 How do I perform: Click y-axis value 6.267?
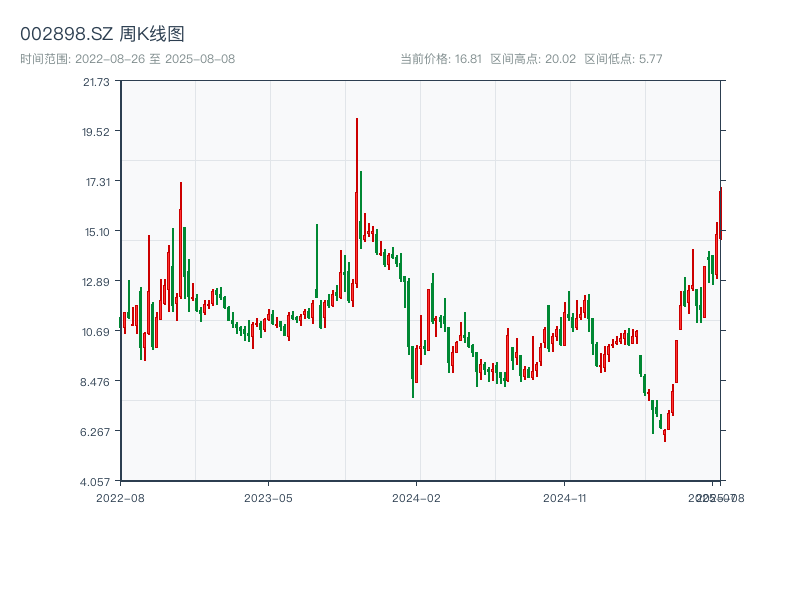pos(95,432)
